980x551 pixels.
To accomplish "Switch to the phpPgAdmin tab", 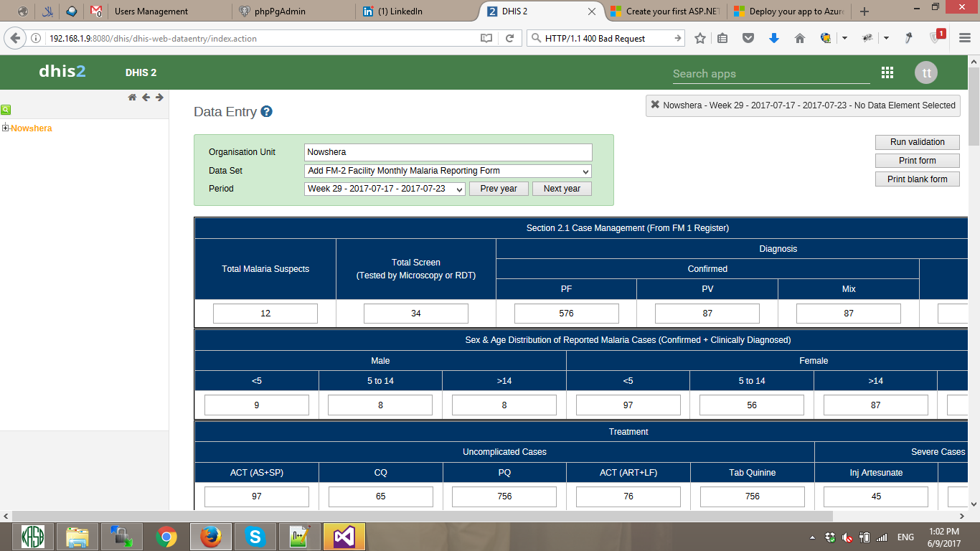I will 293,11.
